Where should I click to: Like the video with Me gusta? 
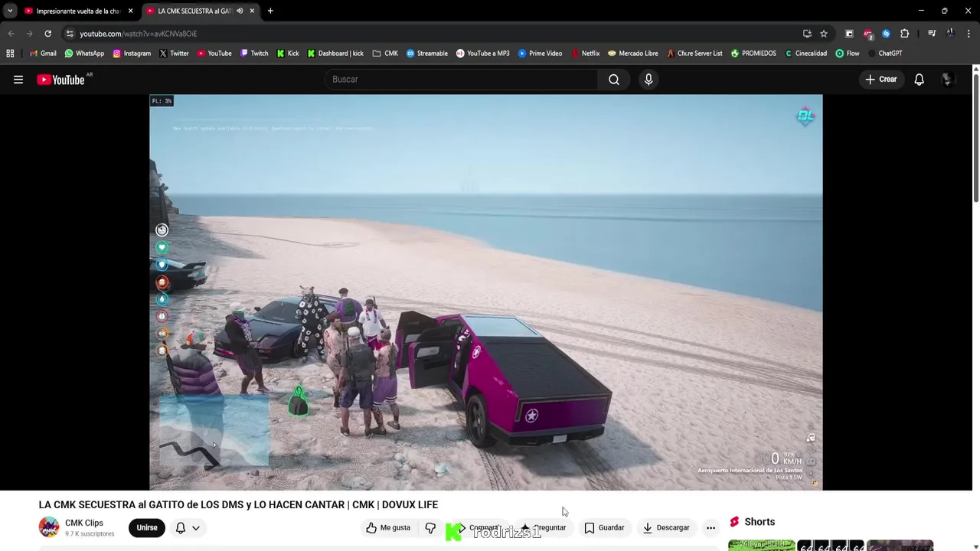pyautogui.click(x=388, y=527)
